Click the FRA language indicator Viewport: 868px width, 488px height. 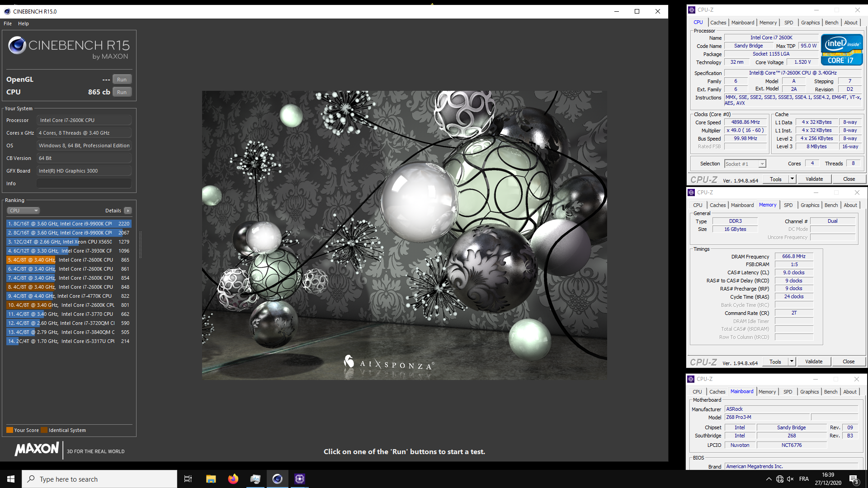[804, 479]
